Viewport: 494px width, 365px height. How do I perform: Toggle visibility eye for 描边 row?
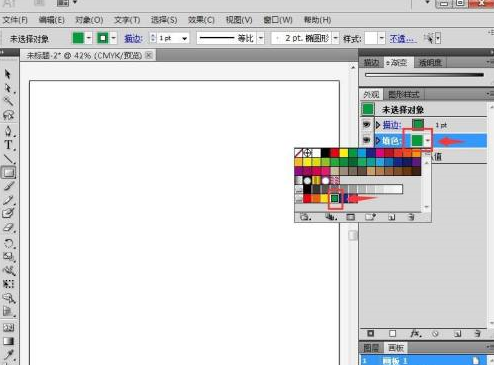pyautogui.click(x=367, y=125)
